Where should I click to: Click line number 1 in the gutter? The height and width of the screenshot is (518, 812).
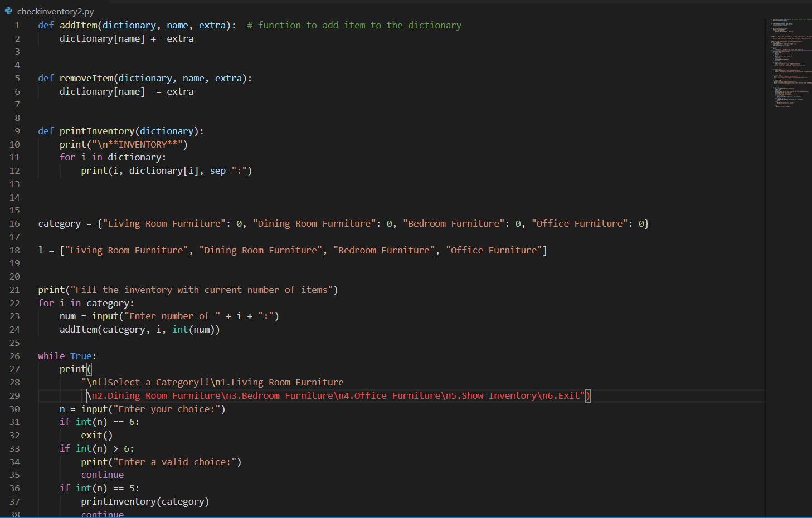[17, 25]
